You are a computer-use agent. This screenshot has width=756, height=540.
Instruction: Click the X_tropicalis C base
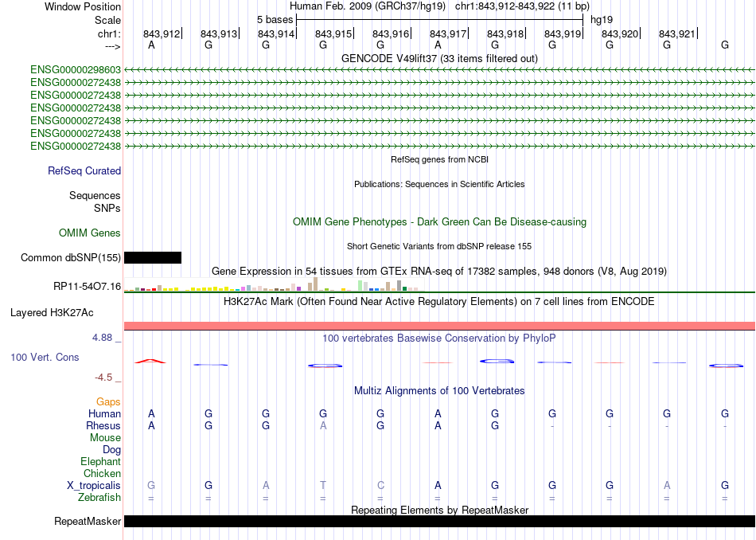point(380,486)
